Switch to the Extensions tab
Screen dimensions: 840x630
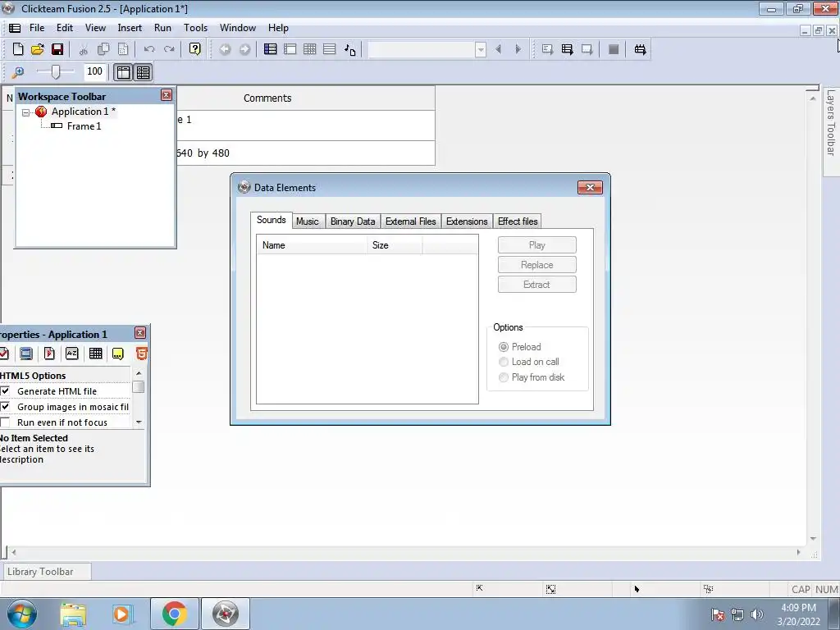[x=467, y=221]
